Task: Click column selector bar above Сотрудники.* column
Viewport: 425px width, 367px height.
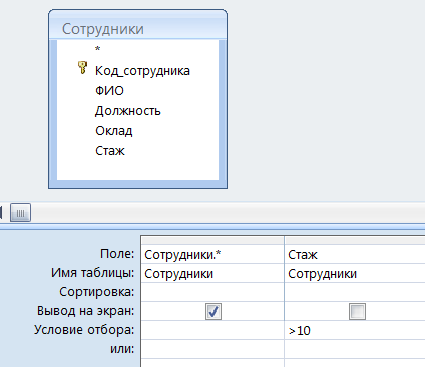Action: (213, 240)
